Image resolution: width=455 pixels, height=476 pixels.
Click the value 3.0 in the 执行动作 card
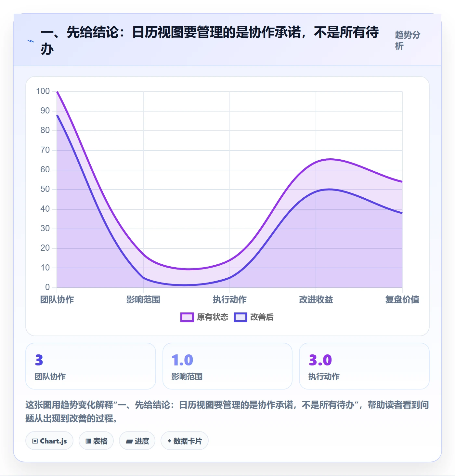point(320,360)
